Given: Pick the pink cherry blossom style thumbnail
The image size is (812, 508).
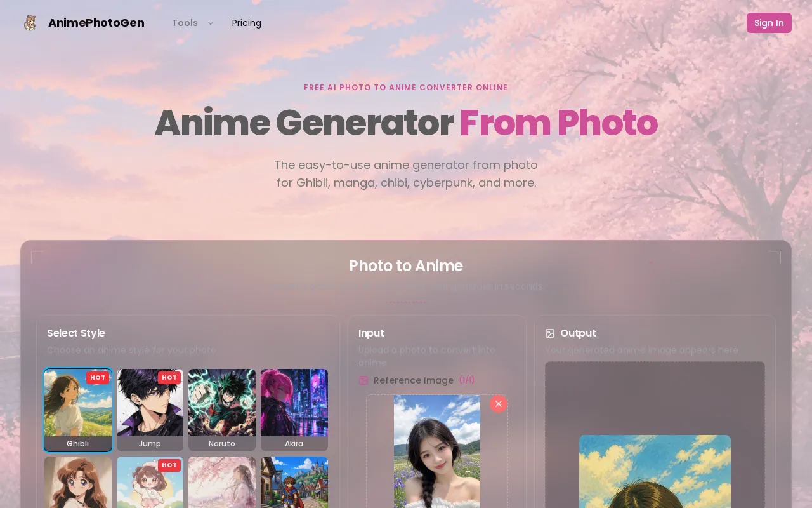Looking at the screenshot, I should [x=222, y=482].
